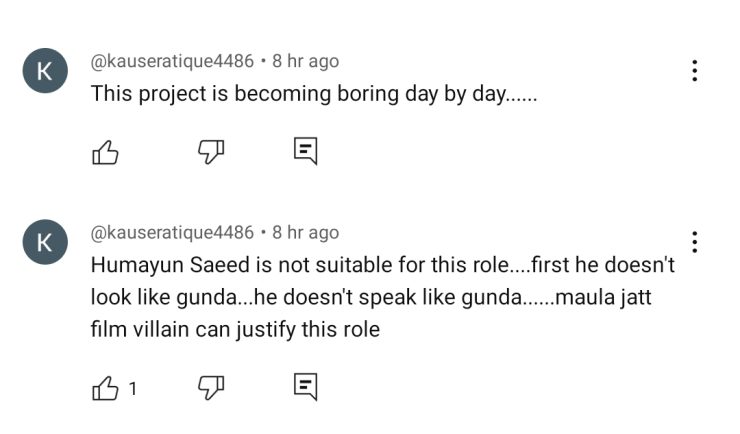Dislike the "boring day by day" comment
Viewport: 740px width, 434px height.
[x=210, y=151]
